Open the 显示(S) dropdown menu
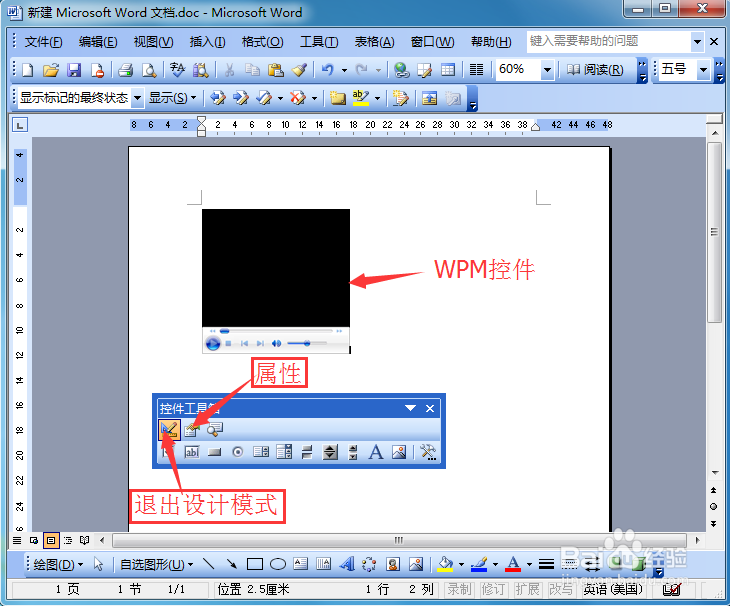Image resolution: width=730 pixels, height=606 pixels. 172,98
